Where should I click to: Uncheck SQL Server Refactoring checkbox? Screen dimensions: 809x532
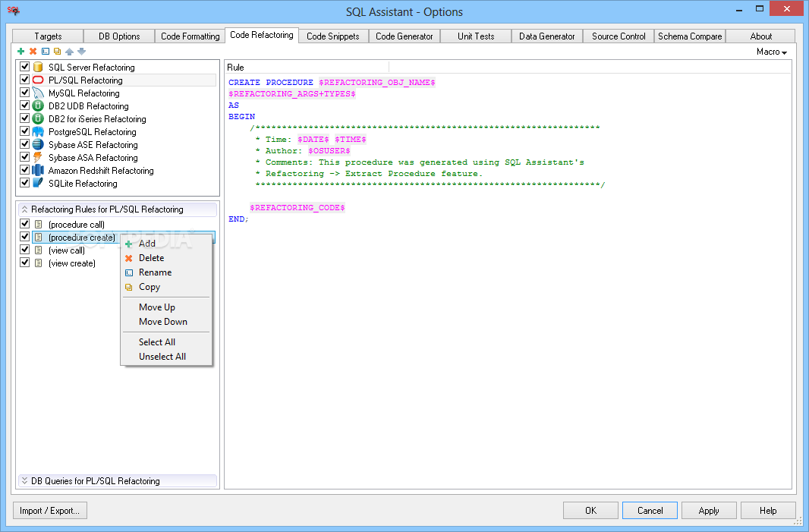tap(25, 68)
